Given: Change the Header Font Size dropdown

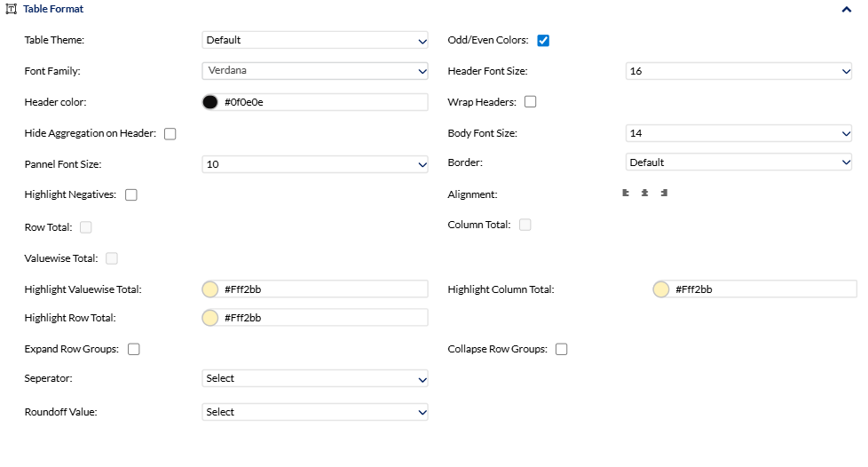Looking at the screenshot, I should point(738,71).
